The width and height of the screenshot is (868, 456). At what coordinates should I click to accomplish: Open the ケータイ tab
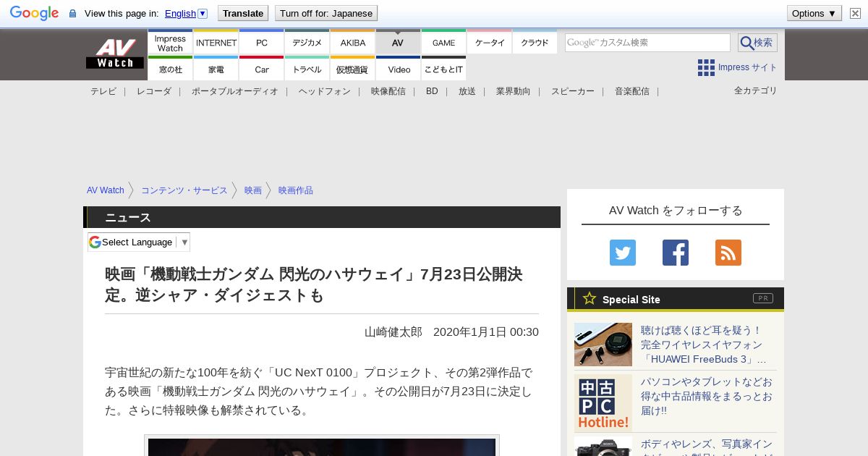coord(489,42)
